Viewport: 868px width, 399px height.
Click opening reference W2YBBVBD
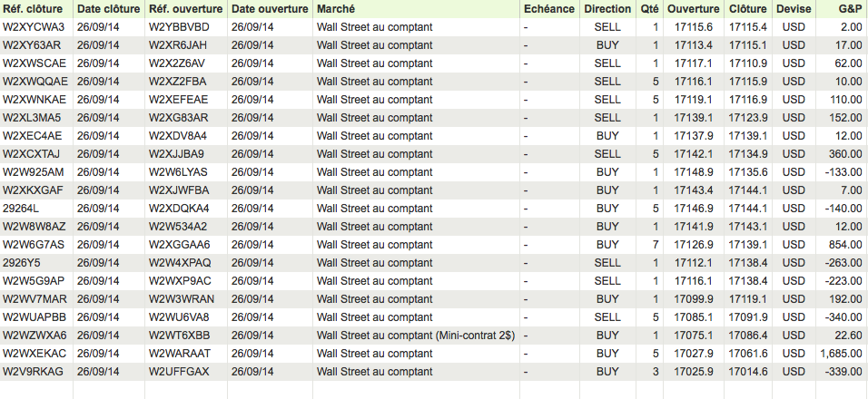coord(179,27)
